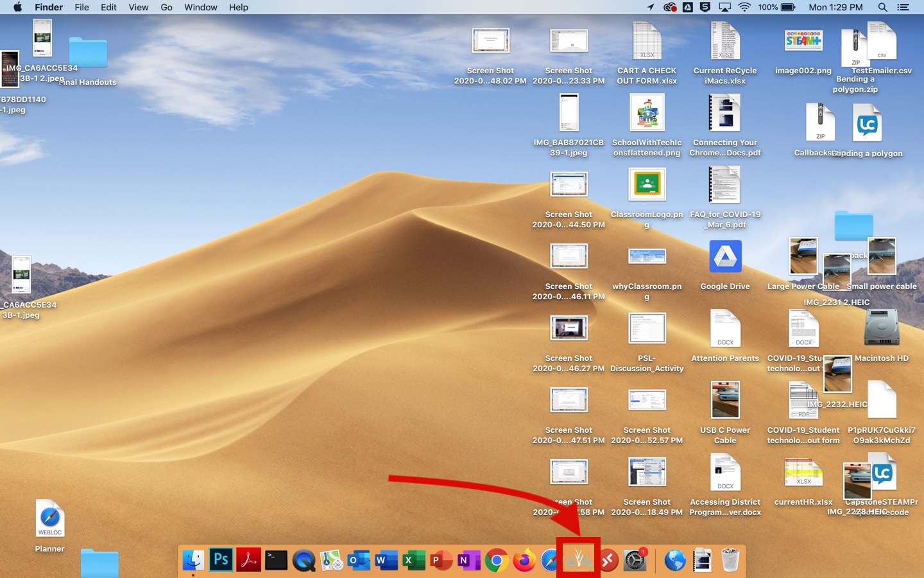Image resolution: width=924 pixels, height=578 pixels.
Task: Select the Macintosh HD drive icon
Action: tap(881, 329)
